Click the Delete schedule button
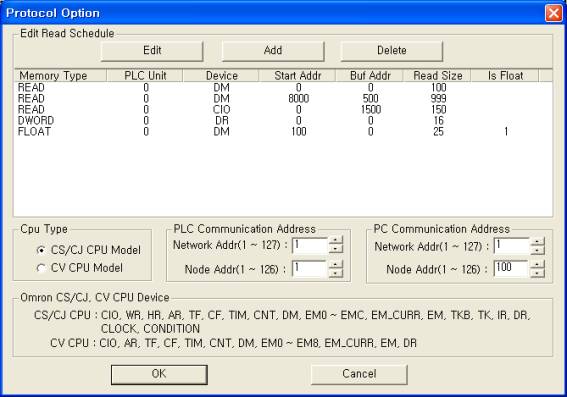The width and height of the screenshot is (567, 397). coord(392,51)
